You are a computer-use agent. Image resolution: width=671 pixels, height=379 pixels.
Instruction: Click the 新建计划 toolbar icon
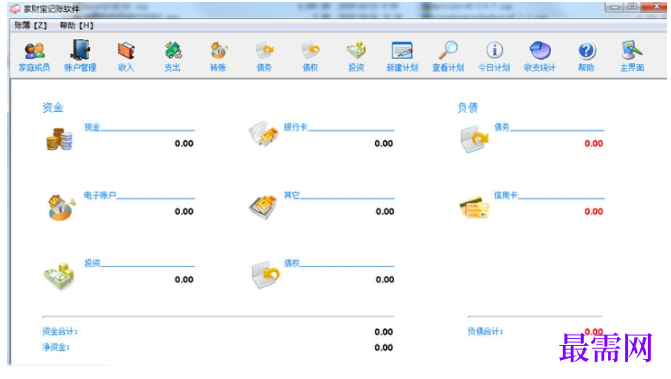(x=402, y=56)
